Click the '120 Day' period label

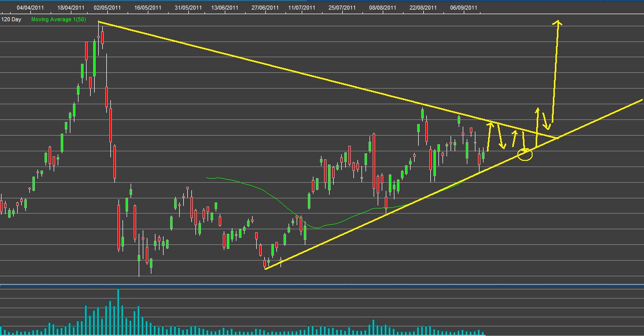[x=11, y=19]
